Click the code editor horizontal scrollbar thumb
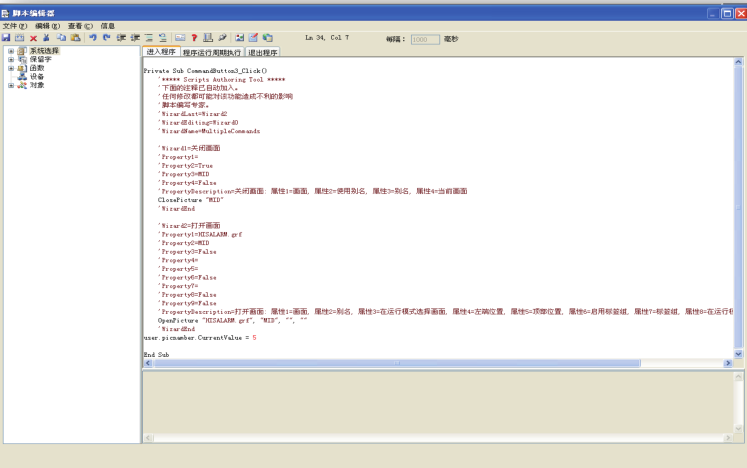Image resolution: width=747 pixels, height=468 pixels. coord(397,363)
